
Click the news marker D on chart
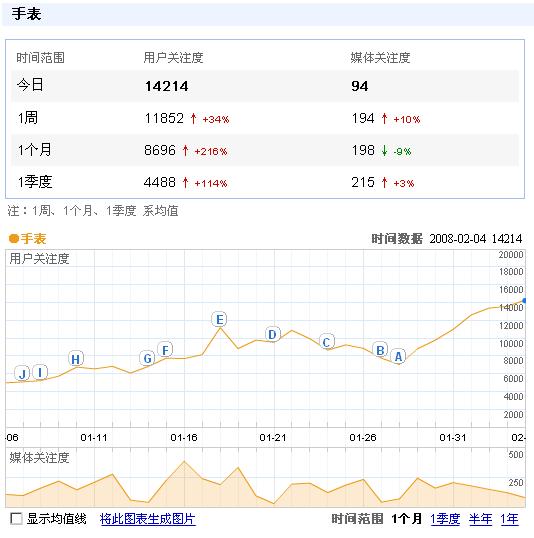273,334
